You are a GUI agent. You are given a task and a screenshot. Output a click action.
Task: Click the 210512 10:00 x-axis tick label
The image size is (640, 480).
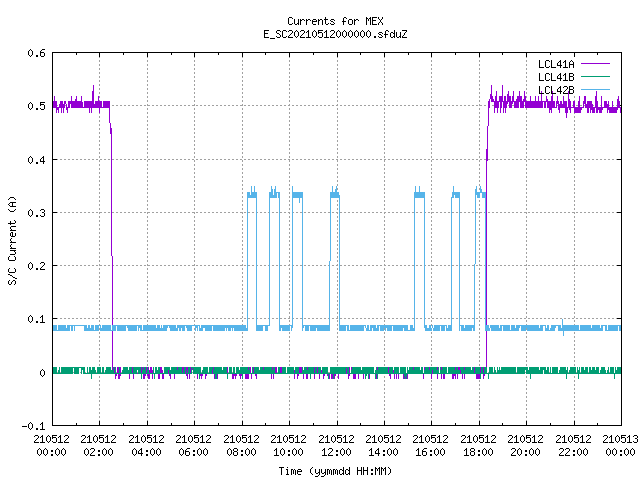tap(289, 446)
